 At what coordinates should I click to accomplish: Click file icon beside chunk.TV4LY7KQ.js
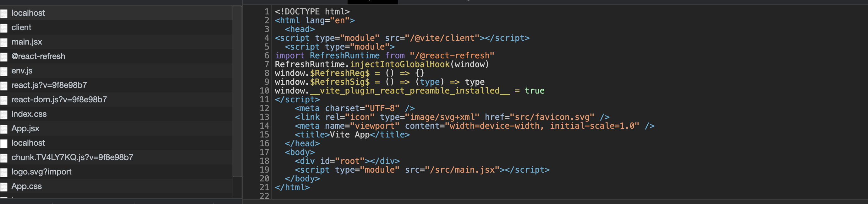pos(4,158)
